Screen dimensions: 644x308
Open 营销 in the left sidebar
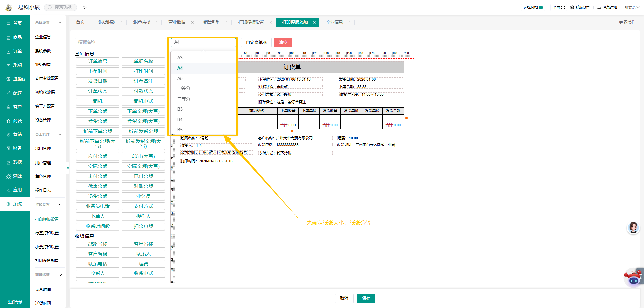click(x=15, y=134)
